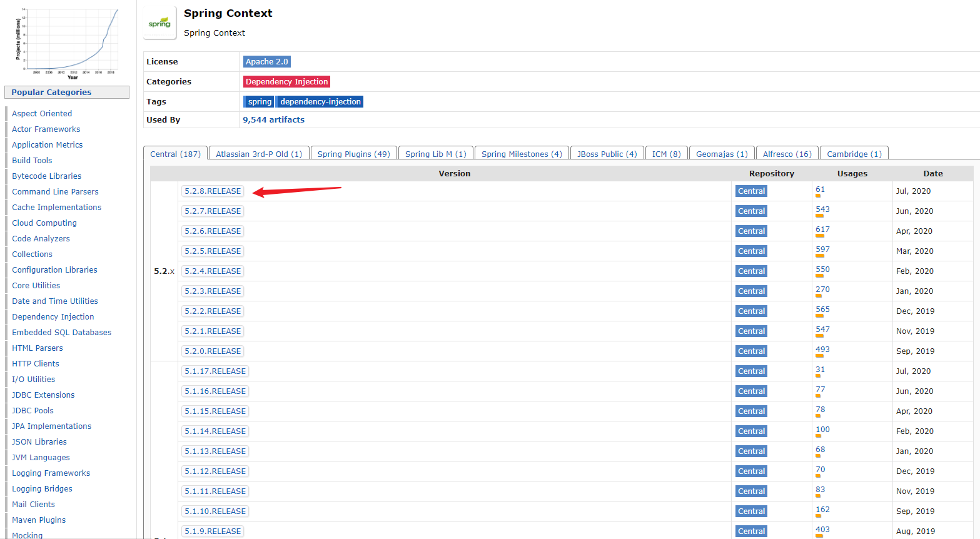Open version 5.1.12.RELEASE
Viewport: 980px width, 539px height.
(215, 471)
